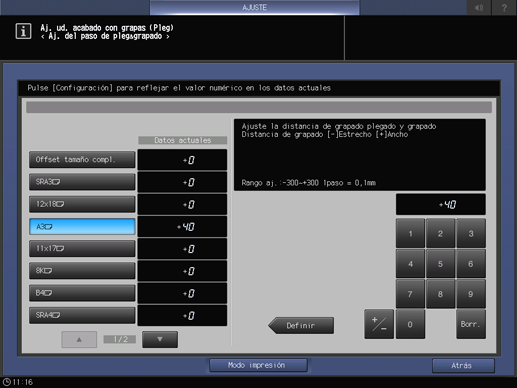Viewport: 517px width, 388px height.
Task: Go back with Atrás button
Action: click(463, 366)
